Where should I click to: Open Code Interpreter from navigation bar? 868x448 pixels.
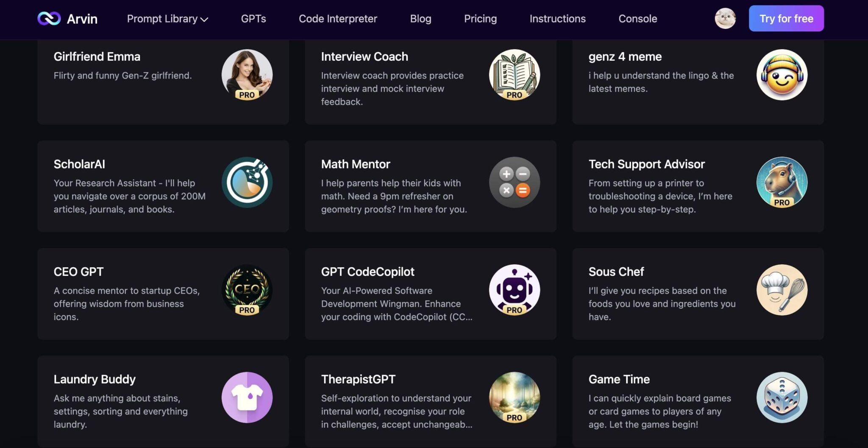click(338, 19)
